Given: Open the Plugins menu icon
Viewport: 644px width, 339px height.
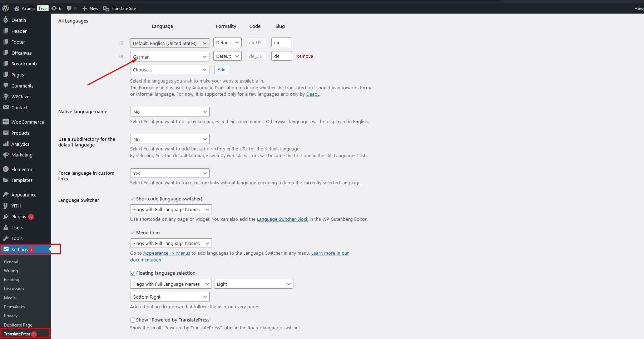Looking at the screenshot, I should (6, 216).
